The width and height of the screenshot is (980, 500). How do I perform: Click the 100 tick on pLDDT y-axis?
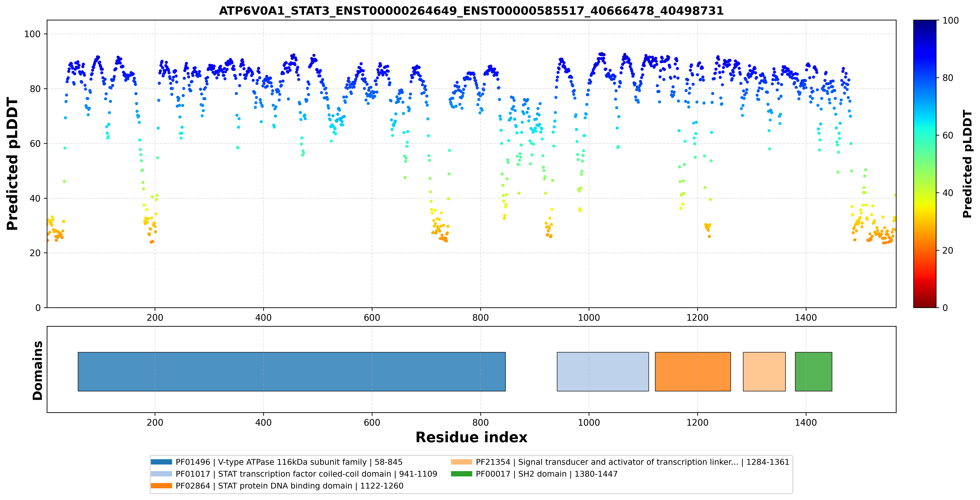(32, 34)
